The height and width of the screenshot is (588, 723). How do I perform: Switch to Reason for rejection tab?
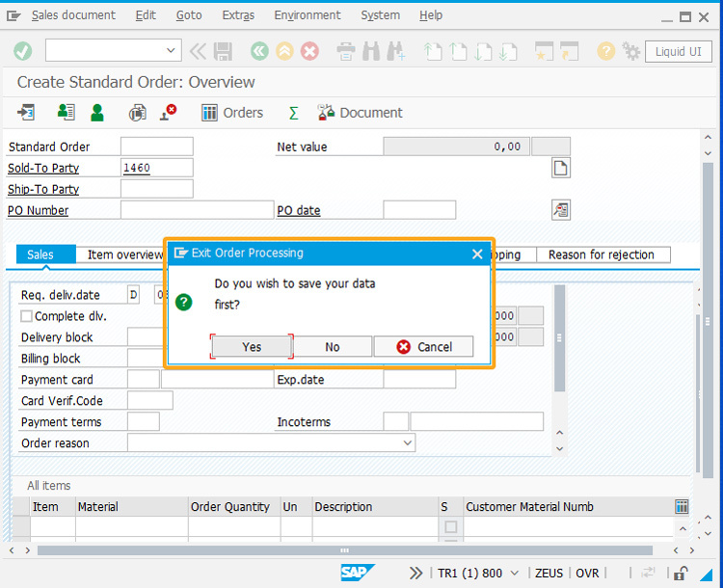(x=602, y=254)
